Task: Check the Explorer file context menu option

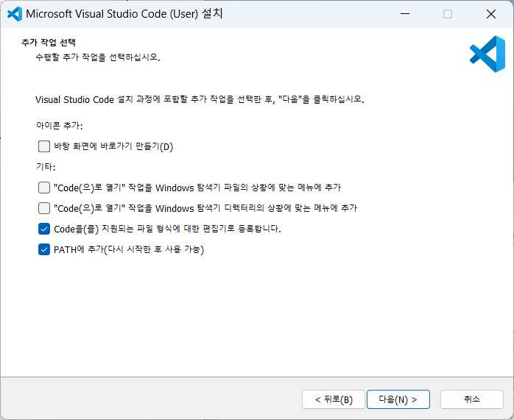Action: [44, 188]
